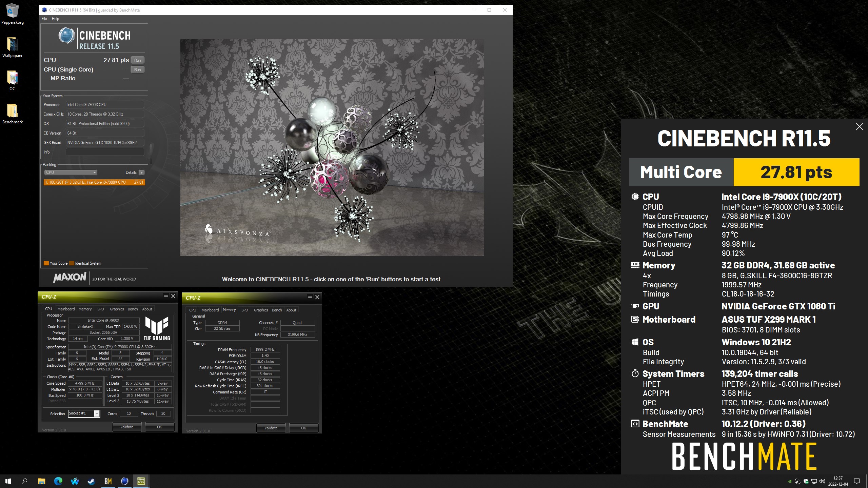The image size is (868, 488).
Task: Open About tab in left CPU-Z
Action: [147, 309]
